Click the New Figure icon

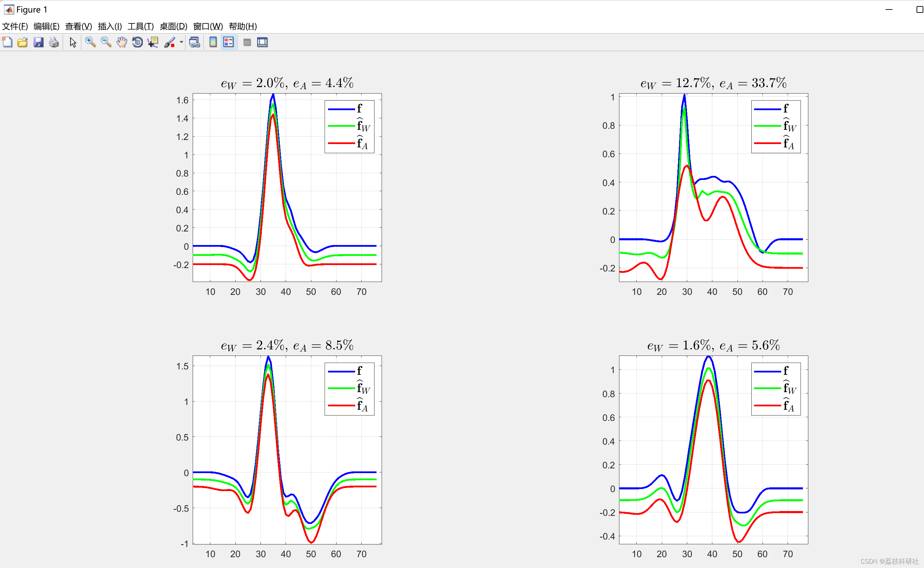[x=7, y=42]
